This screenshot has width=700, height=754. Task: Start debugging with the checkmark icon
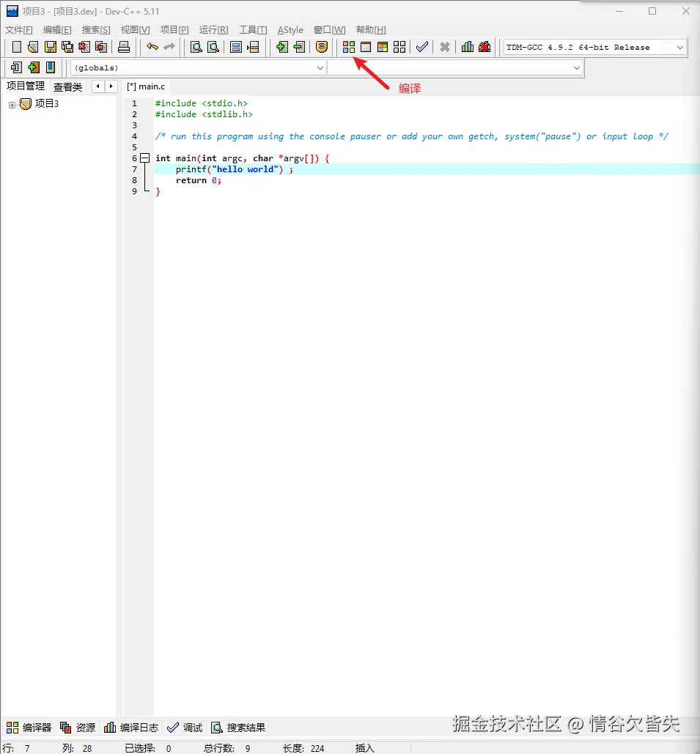tap(422, 47)
